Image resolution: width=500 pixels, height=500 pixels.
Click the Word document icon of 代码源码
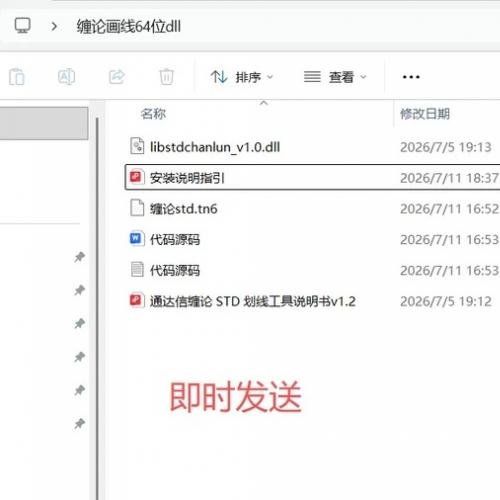coord(137,238)
